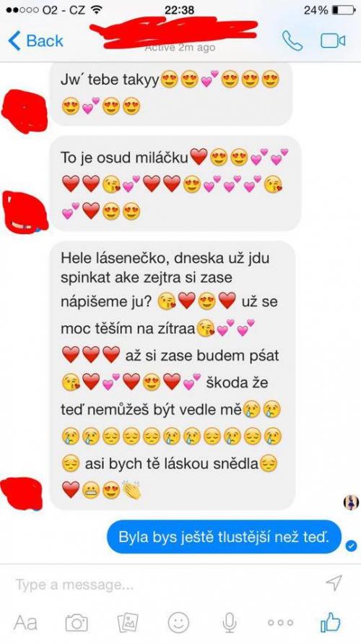
Task: Tap the blue message Byla bys ještě tlustější
Action: tap(224, 537)
